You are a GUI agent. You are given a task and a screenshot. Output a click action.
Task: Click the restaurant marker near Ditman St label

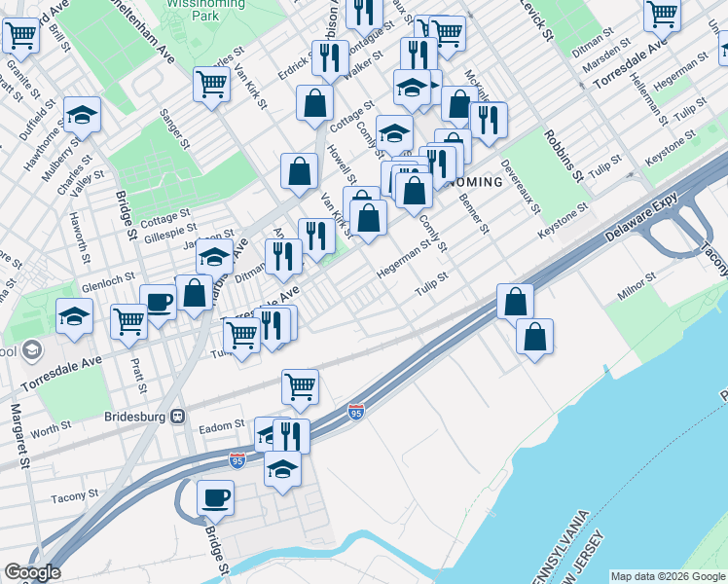coord(283,258)
